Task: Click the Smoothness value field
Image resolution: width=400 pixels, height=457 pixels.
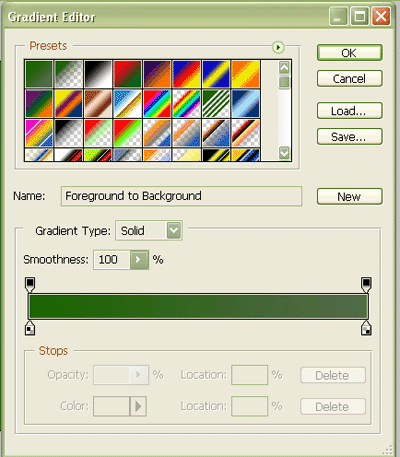Action: [x=112, y=260]
